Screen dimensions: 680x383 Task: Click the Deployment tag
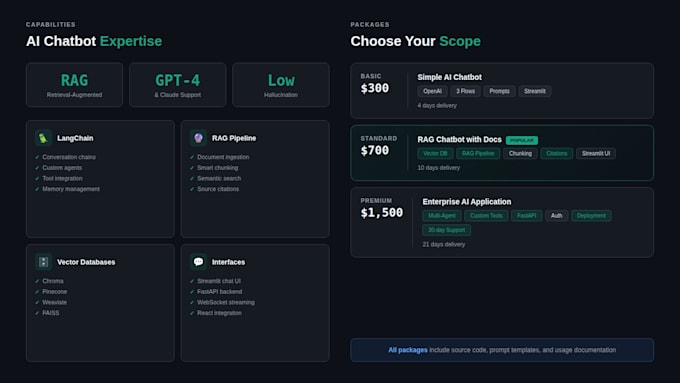click(x=591, y=216)
